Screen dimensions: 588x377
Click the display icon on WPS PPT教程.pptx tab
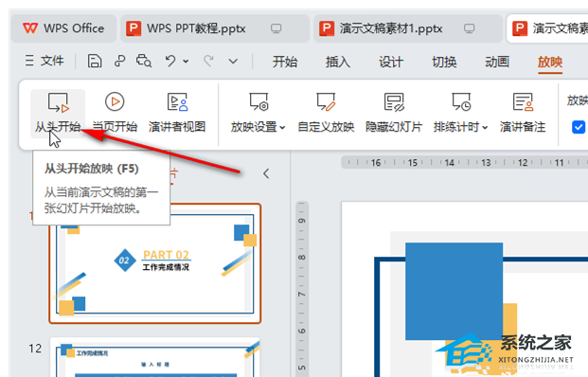click(x=276, y=28)
